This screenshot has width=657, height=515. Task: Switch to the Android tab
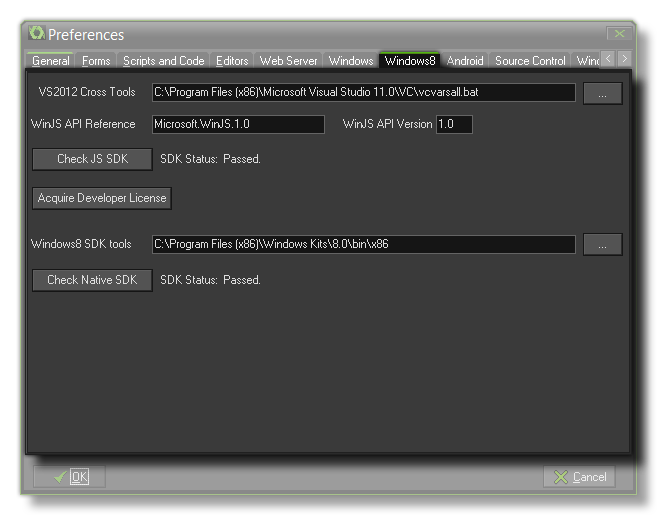pyautogui.click(x=465, y=61)
